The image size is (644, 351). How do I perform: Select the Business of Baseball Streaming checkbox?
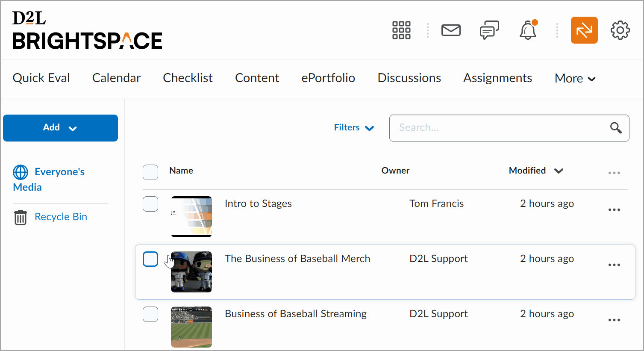[150, 314]
